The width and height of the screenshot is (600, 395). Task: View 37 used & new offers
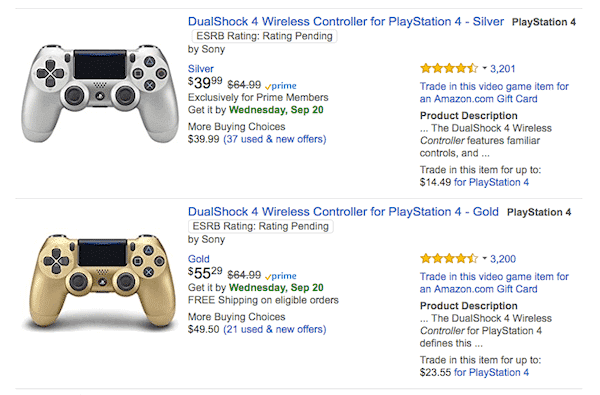coord(275,139)
